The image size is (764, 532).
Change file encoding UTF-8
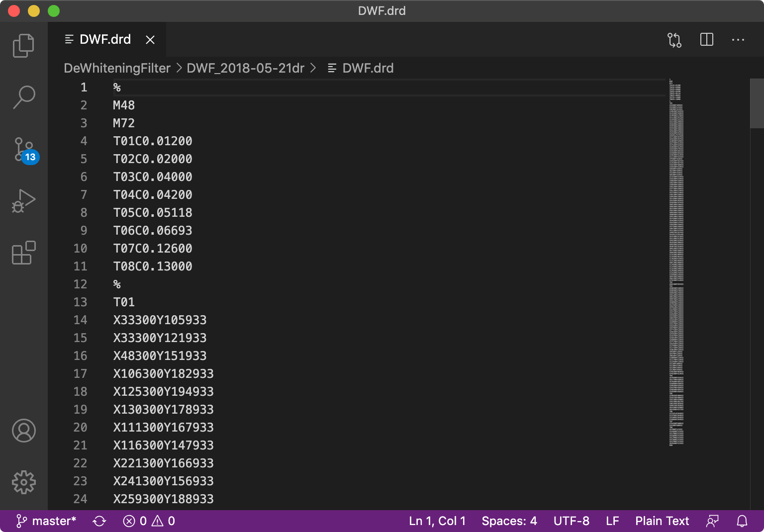[572, 521]
